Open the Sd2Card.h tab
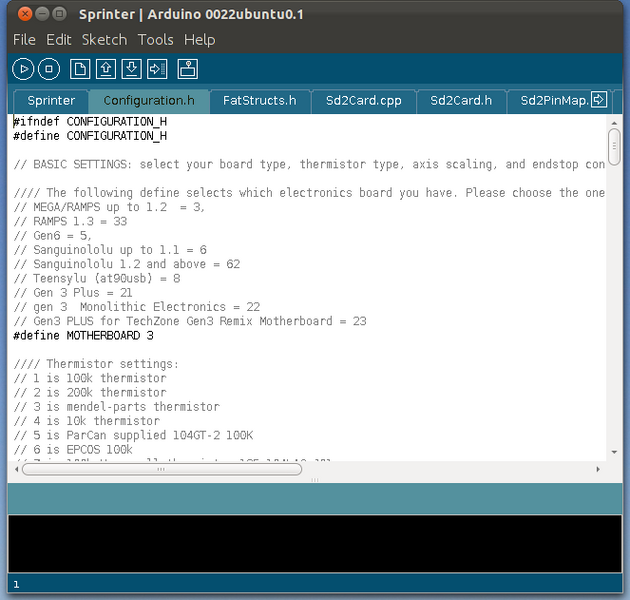This screenshot has width=630, height=600. coord(461,101)
